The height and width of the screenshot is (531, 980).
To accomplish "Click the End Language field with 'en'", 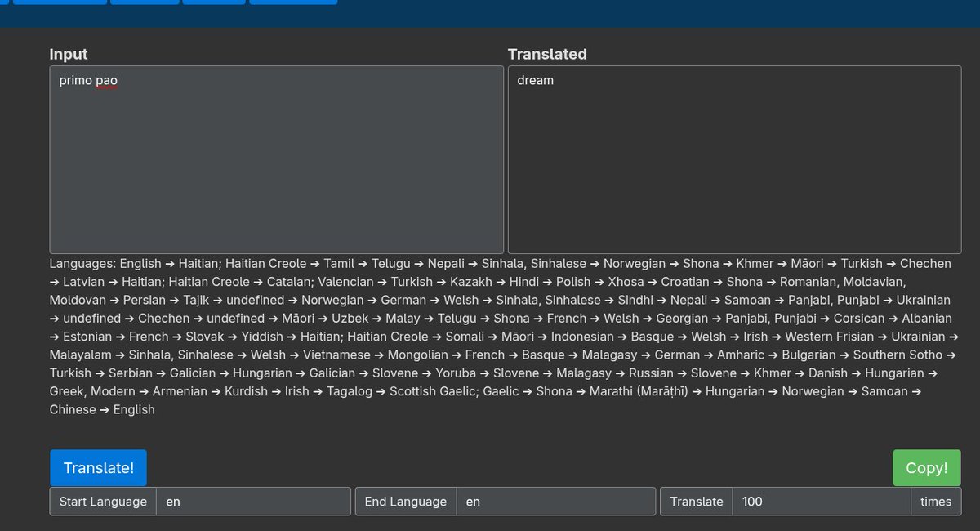I will [x=555, y=502].
